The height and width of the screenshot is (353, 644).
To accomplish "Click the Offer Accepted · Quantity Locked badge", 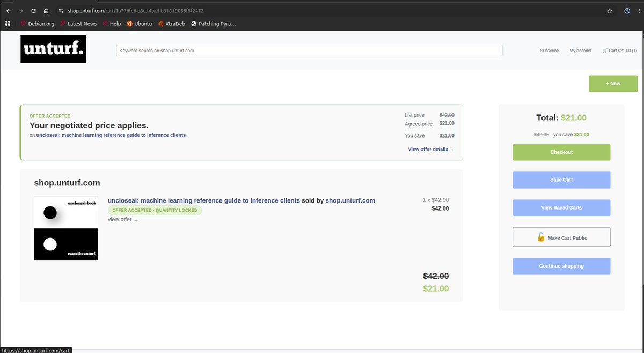I will (155, 210).
